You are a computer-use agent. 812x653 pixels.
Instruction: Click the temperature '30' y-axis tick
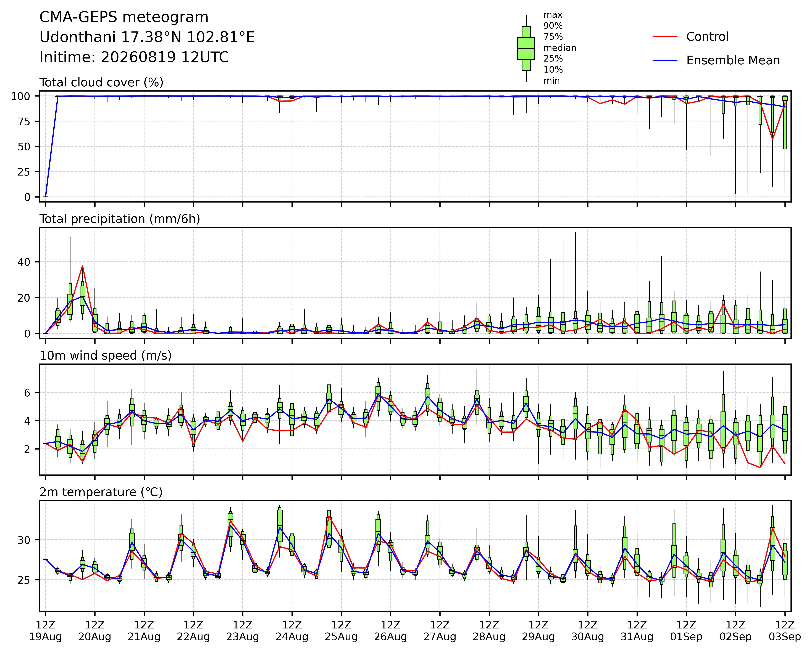tap(24, 540)
